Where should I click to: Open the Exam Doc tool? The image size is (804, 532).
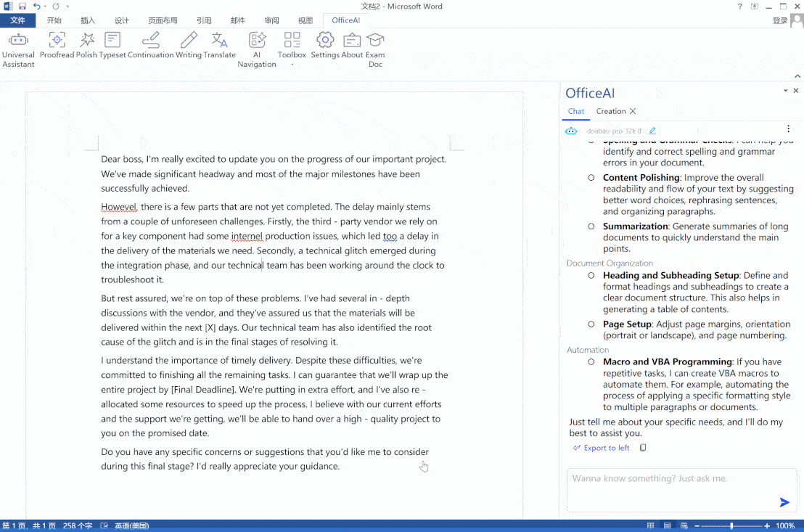pyautogui.click(x=375, y=49)
